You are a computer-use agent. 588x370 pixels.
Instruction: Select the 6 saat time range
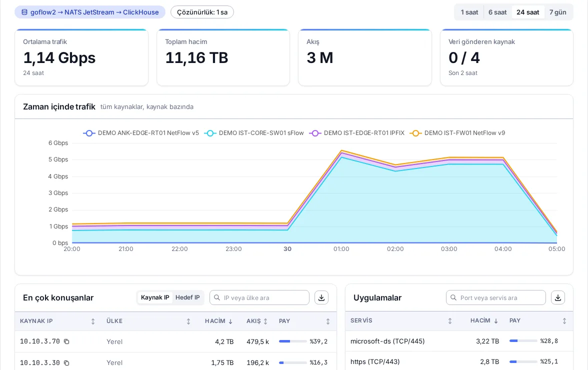click(497, 12)
